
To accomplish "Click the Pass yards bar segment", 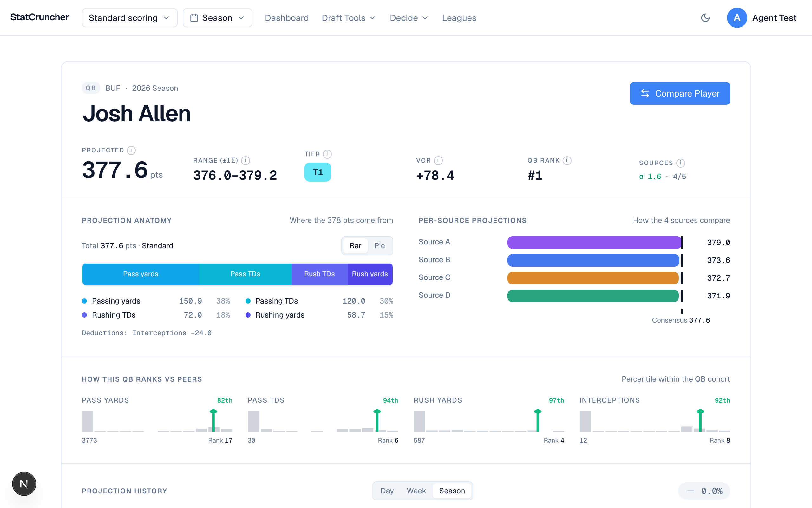I will (x=141, y=274).
